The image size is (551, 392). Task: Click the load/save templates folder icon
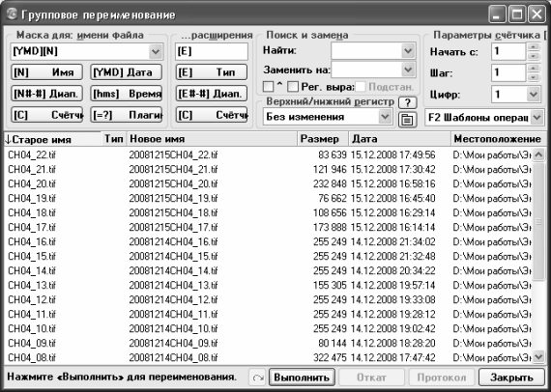click(x=407, y=120)
